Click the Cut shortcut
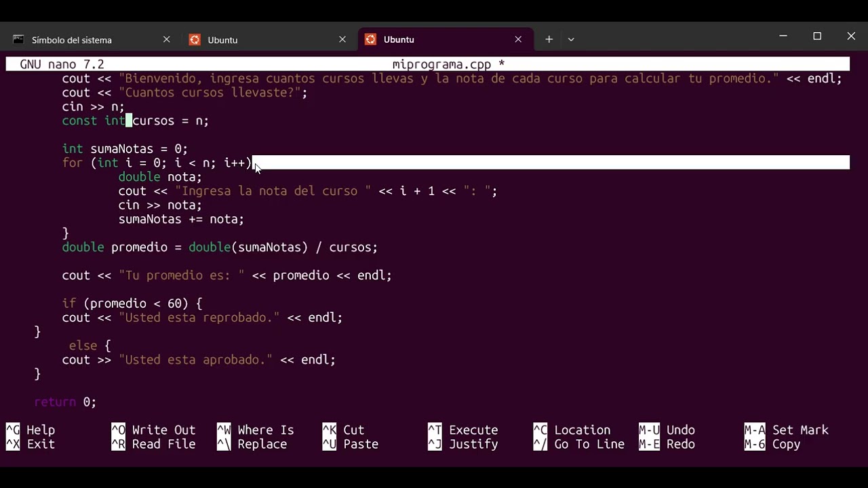The height and width of the screenshot is (488, 868). (343, 430)
